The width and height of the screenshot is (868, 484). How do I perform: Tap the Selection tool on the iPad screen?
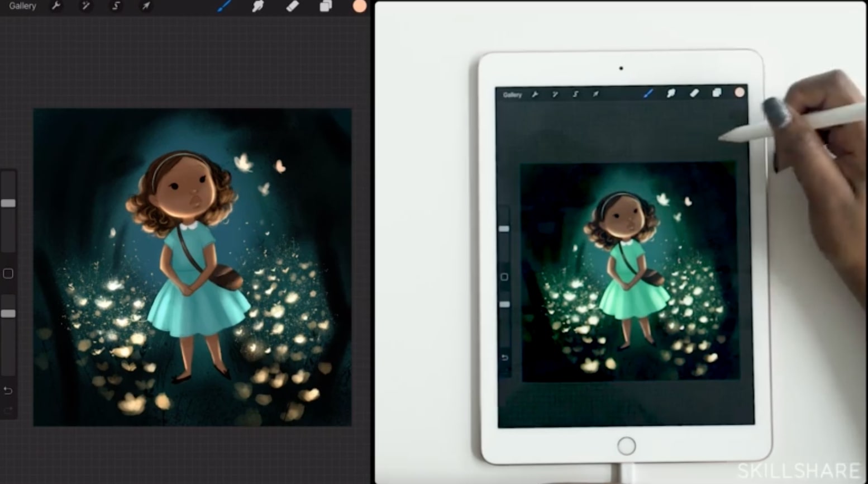pos(575,94)
